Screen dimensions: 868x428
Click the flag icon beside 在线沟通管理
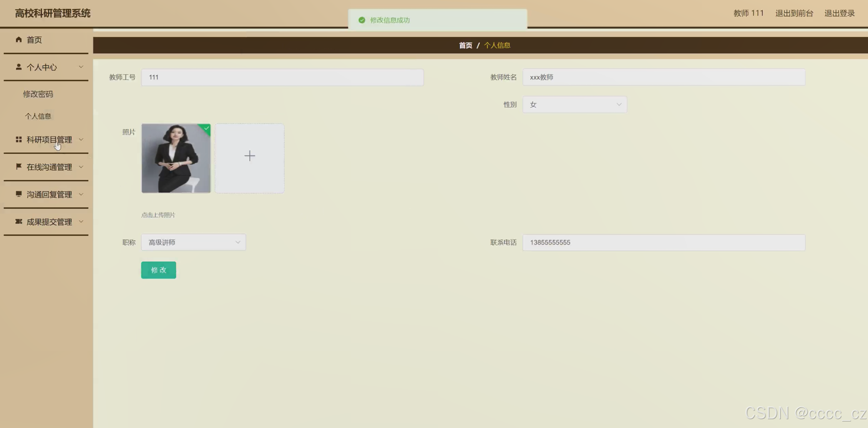tap(18, 167)
